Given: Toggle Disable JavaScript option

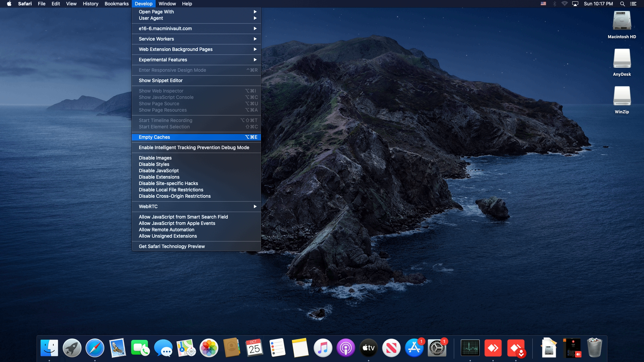Looking at the screenshot, I should tap(159, 171).
